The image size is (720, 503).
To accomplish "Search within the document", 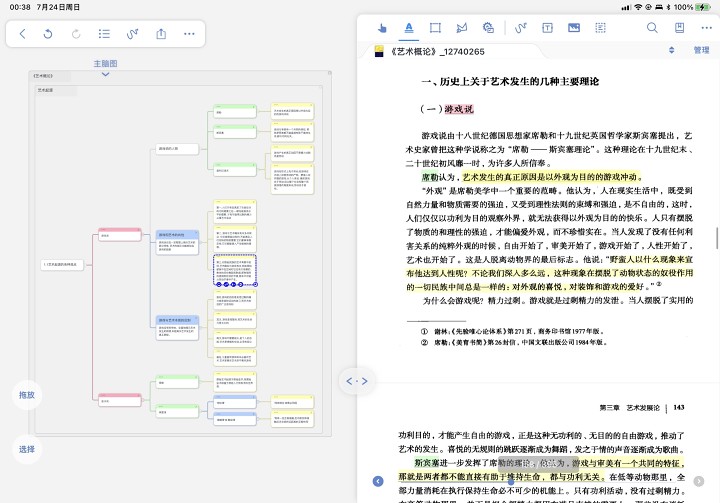I will 652,28.
